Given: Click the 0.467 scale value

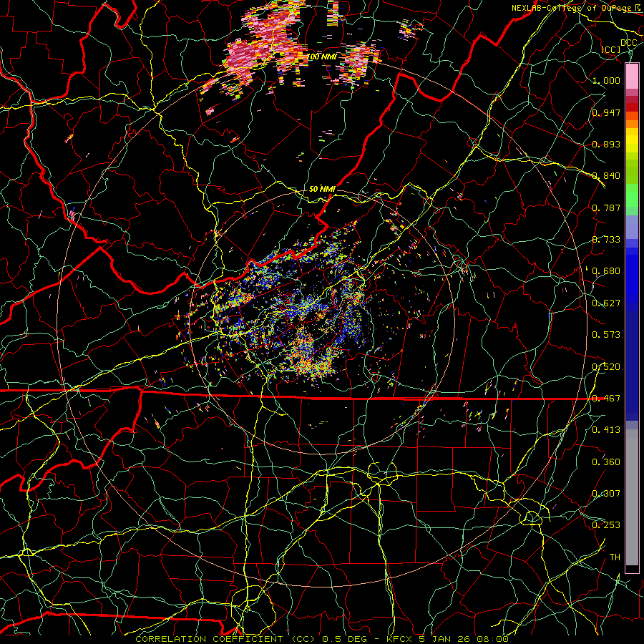Looking at the screenshot, I should click(606, 399).
